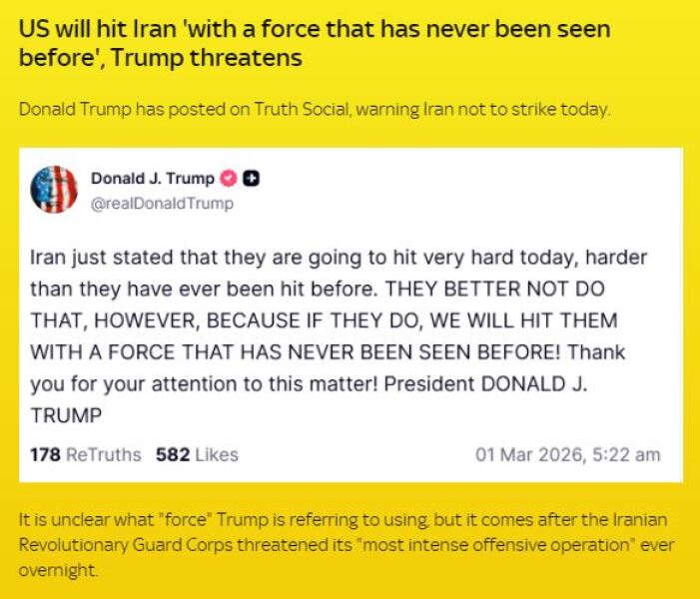Open the @realDonaldTrump handle
700x599 pixels.
pyautogui.click(x=162, y=204)
